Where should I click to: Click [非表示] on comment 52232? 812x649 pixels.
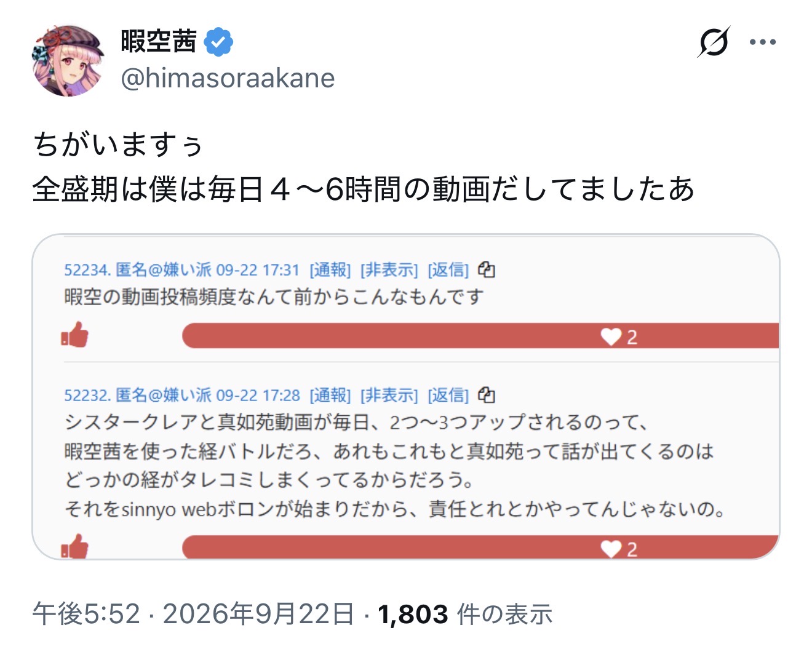pyautogui.click(x=389, y=395)
